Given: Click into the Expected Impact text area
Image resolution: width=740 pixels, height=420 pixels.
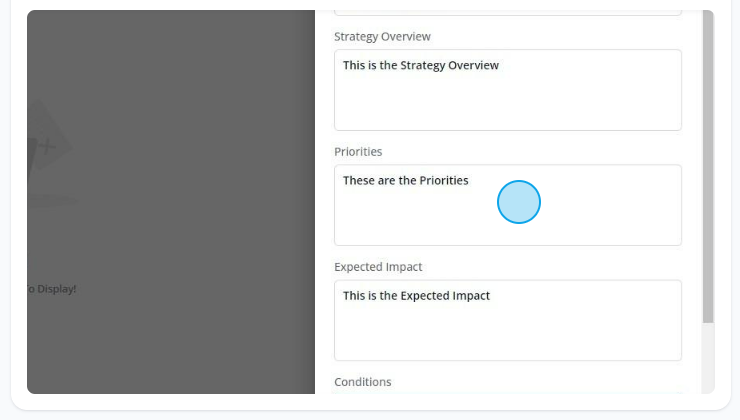Looking at the screenshot, I should point(508,320).
